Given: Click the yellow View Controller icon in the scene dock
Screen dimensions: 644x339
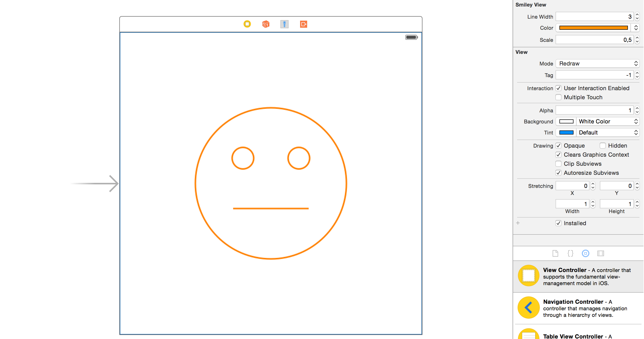Looking at the screenshot, I should [x=247, y=24].
